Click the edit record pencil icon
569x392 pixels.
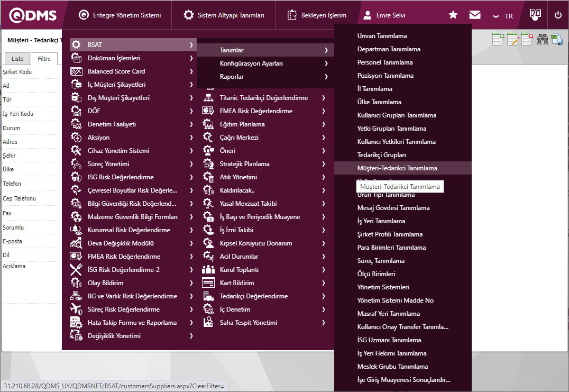point(512,39)
